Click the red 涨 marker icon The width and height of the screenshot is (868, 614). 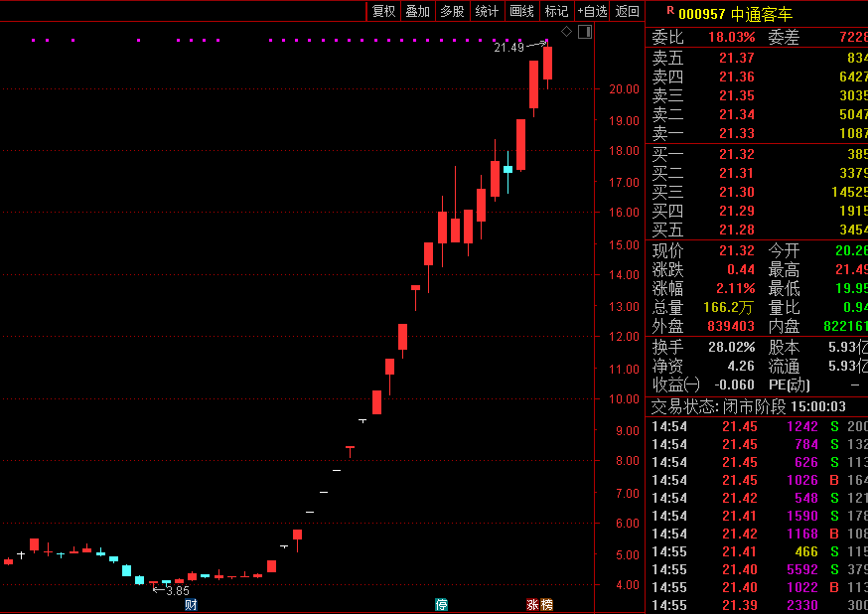532,605
